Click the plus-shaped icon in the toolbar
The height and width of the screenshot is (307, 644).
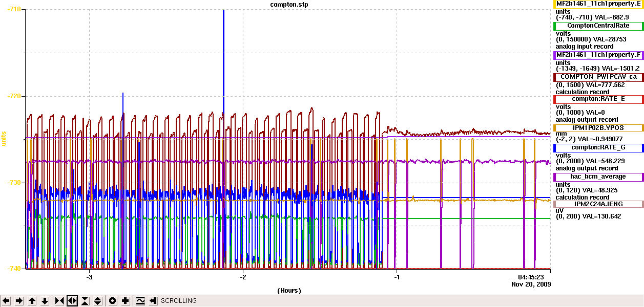(126, 301)
